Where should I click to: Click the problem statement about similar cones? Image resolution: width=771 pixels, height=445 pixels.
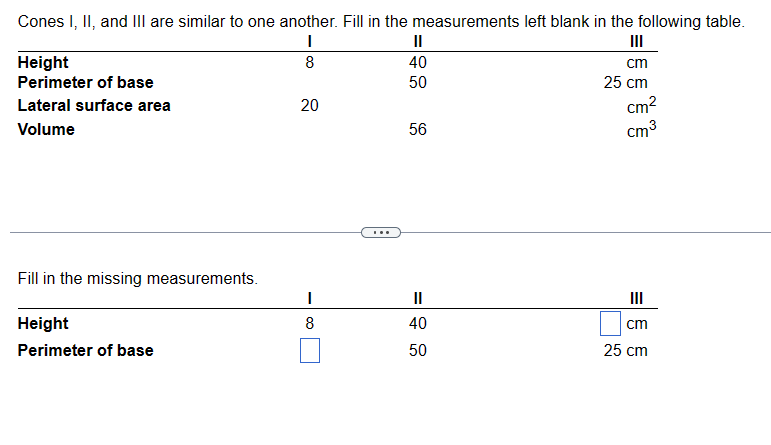point(382,22)
